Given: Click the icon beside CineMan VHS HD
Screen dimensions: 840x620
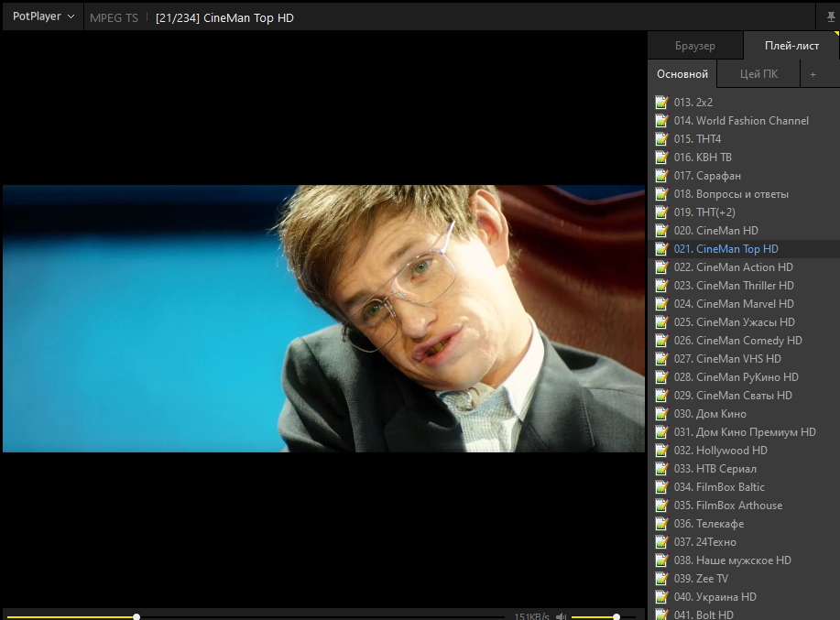Looking at the screenshot, I should coord(662,359).
